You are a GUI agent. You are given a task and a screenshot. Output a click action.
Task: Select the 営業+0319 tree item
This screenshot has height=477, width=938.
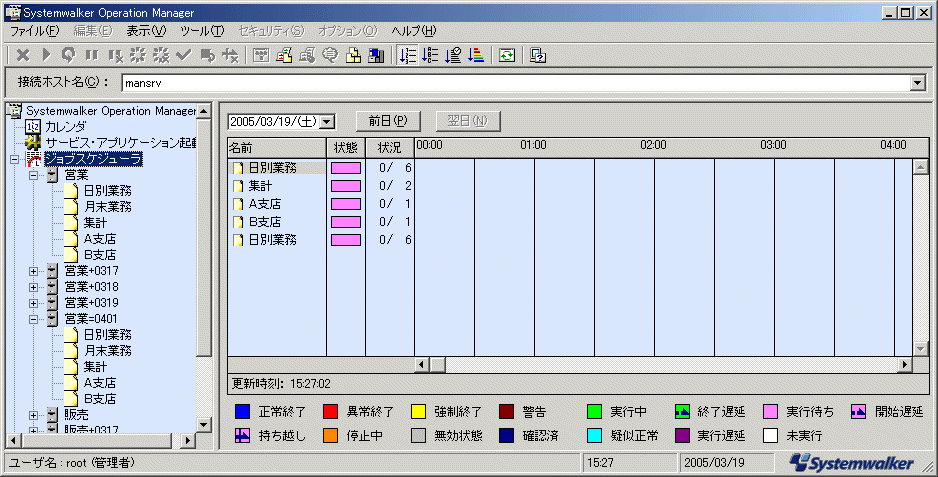[x=92, y=303]
